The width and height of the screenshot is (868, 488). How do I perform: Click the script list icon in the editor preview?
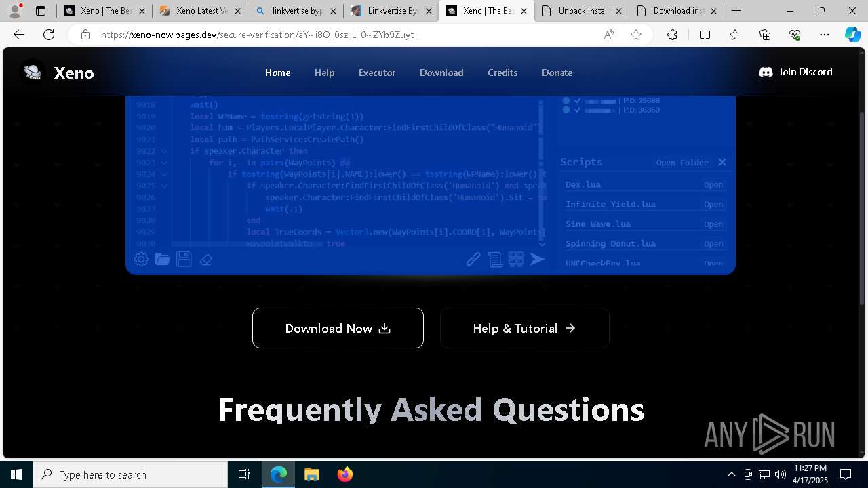coord(495,259)
